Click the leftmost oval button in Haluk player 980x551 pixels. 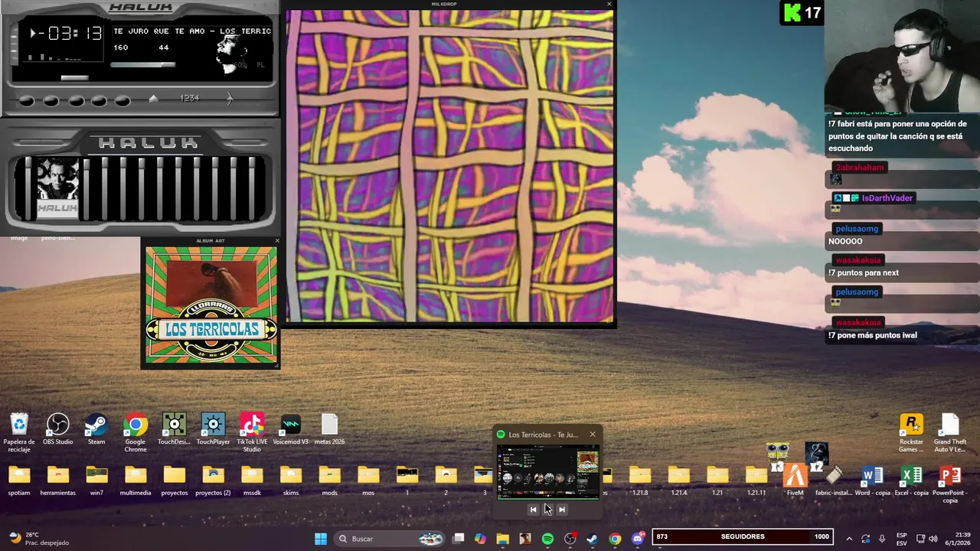[26, 100]
